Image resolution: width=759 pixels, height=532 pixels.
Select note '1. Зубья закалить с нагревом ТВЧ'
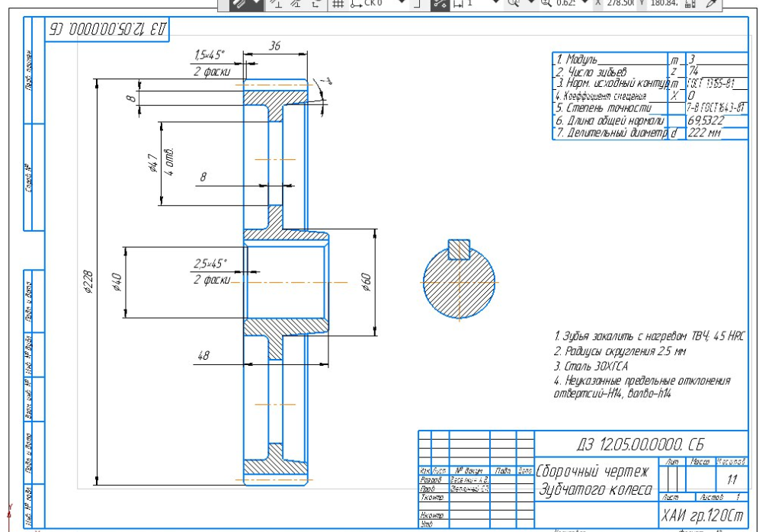(x=649, y=336)
